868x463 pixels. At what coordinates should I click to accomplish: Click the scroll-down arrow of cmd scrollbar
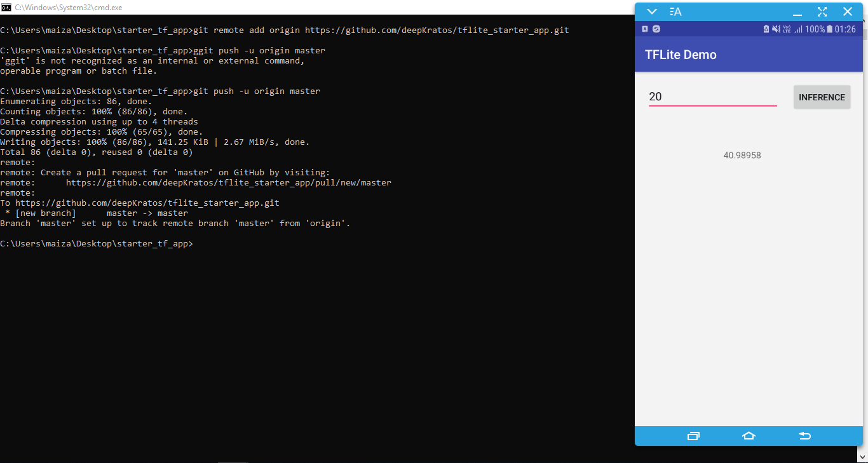863,457
